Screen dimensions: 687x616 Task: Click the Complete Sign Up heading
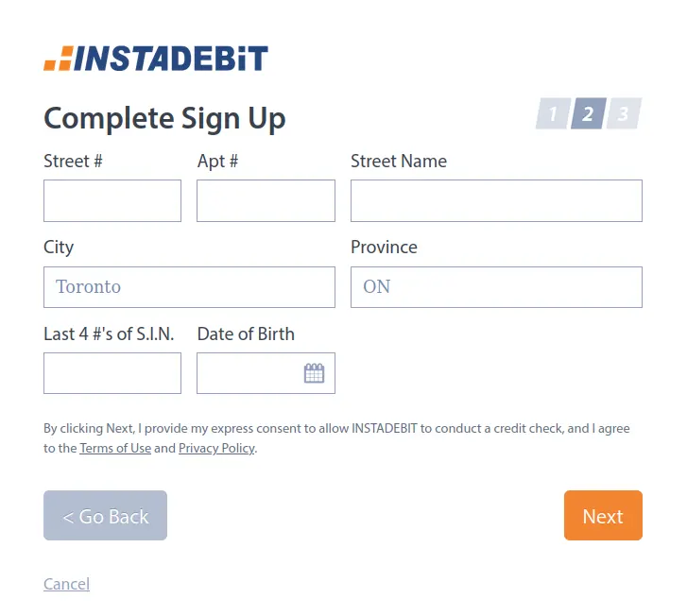click(x=164, y=118)
